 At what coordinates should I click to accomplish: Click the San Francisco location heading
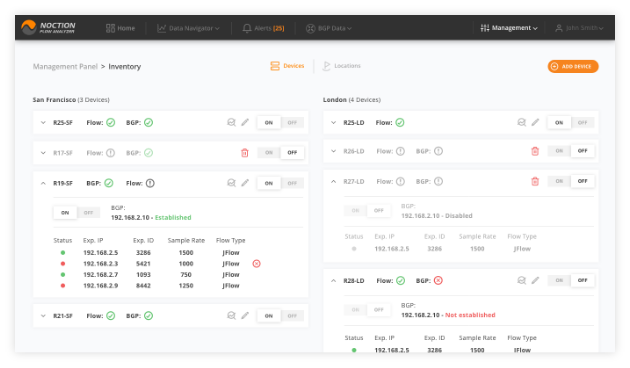pyautogui.click(x=71, y=100)
